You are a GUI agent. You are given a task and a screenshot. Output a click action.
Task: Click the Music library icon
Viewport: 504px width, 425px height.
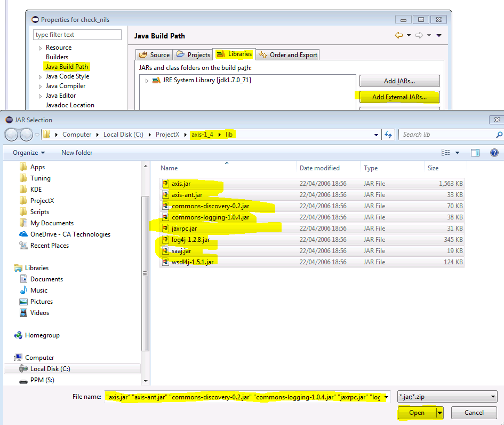pos(23,290)
